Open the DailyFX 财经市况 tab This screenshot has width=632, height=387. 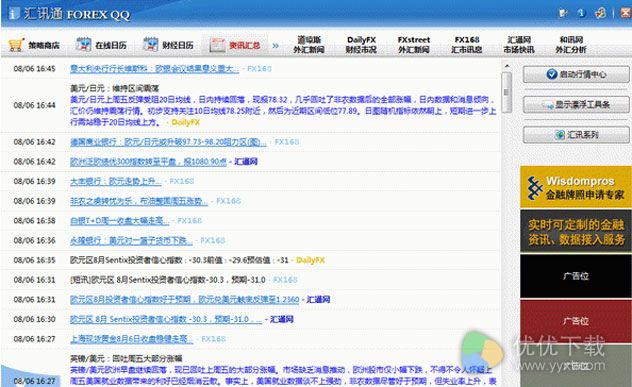click(x=361, y=44)
